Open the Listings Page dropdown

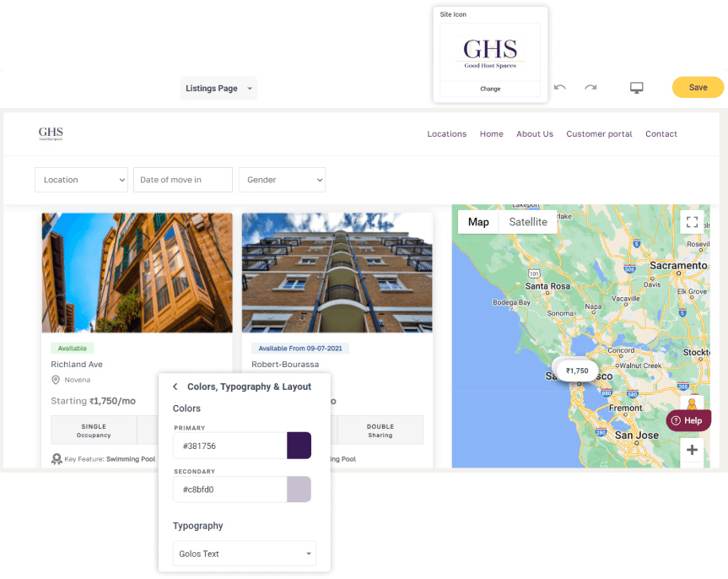218,89
